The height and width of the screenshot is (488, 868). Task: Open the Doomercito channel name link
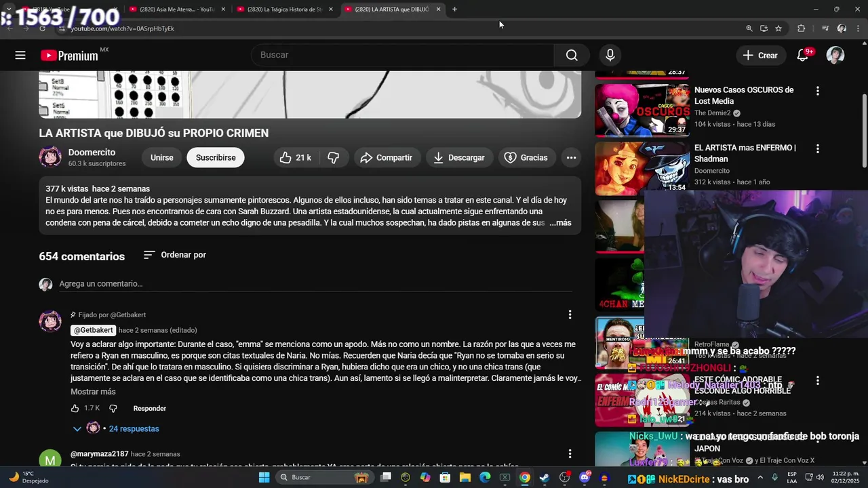pyautogui.click(x=92, y=152)
